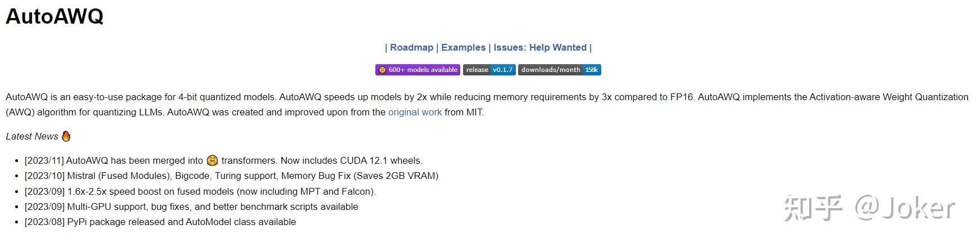Click the AutoAWQ page heading
This screenshot has width=980, height=247.
click(55, 16)
